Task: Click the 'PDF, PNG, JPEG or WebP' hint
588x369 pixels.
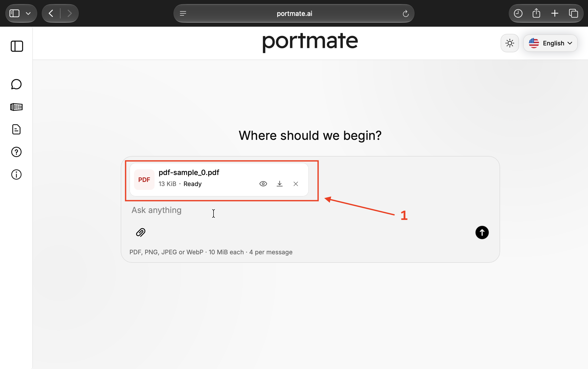Action: (x=166, y=252)
